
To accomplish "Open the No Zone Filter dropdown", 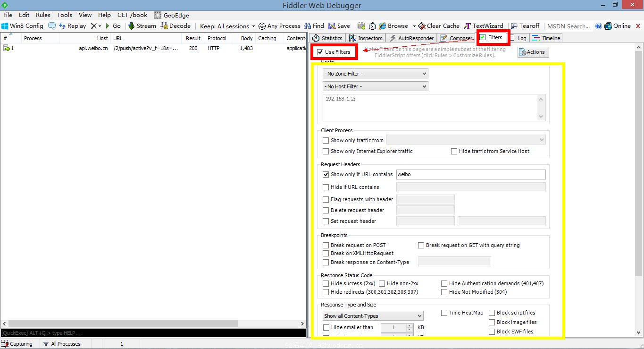I will click(375, 74).
